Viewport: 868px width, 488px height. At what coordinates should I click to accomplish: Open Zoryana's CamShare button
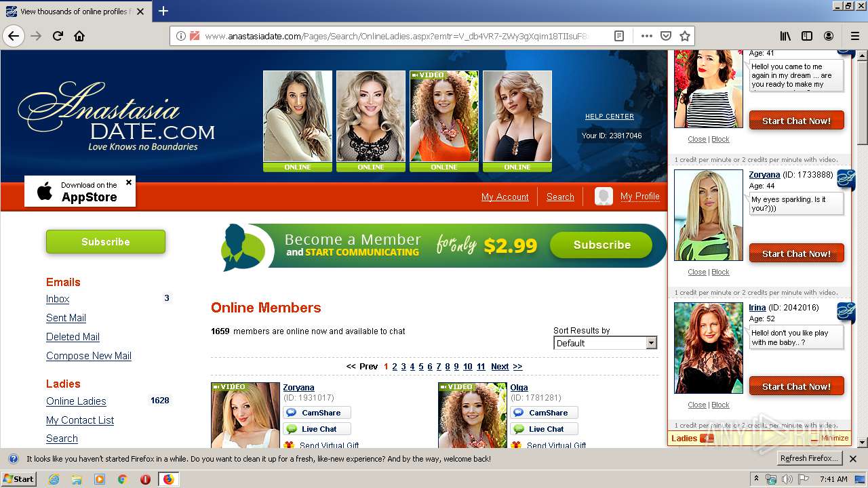[x=317, y=413]
